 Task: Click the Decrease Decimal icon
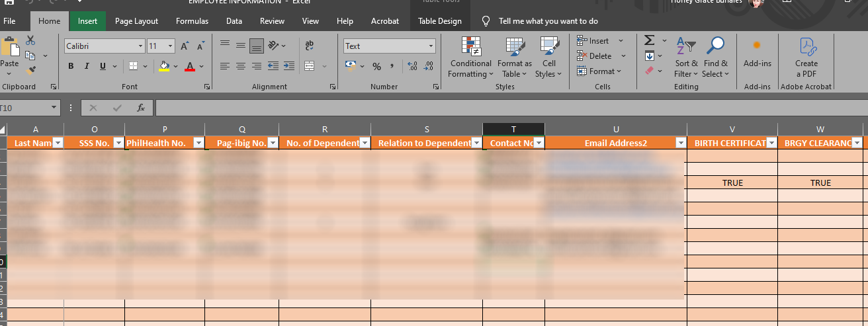[x=429, y=66]
